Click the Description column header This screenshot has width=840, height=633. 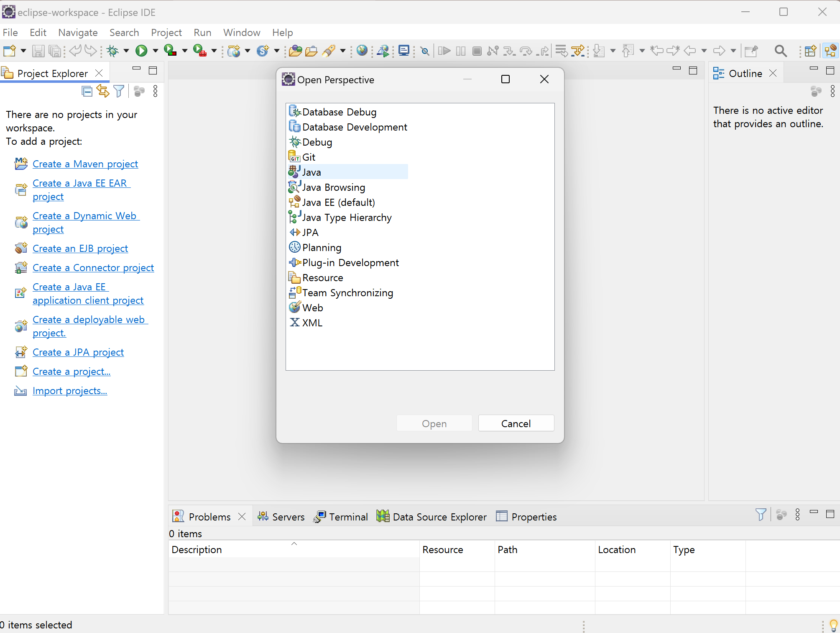pos(197,549)
